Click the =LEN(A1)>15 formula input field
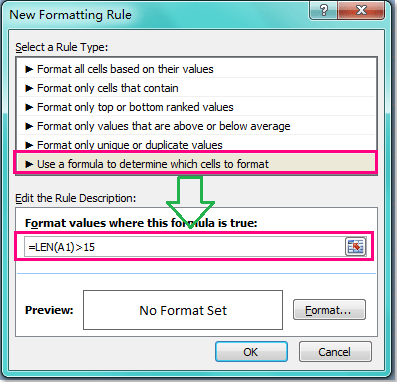 [184, 247]
